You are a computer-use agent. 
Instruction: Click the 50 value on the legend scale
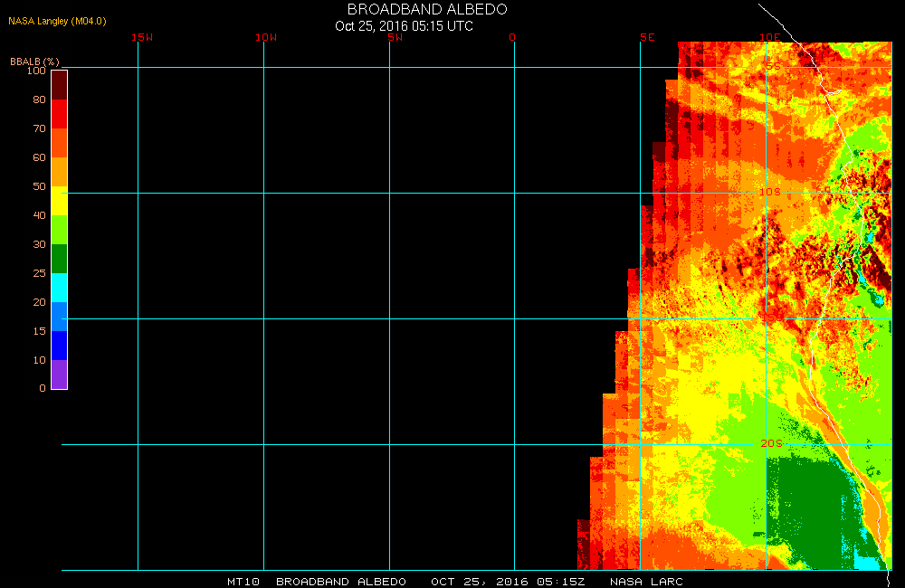coord(39,186)
